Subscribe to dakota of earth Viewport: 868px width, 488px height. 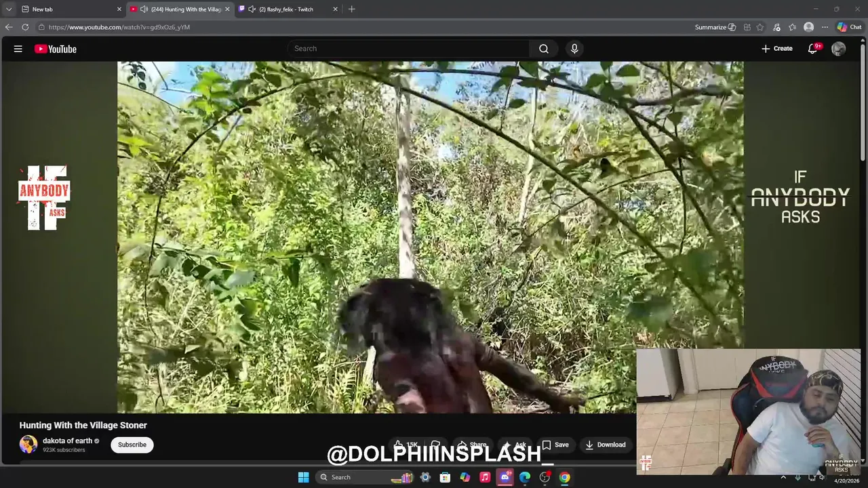pyautogui.click(x=132, y=445)
